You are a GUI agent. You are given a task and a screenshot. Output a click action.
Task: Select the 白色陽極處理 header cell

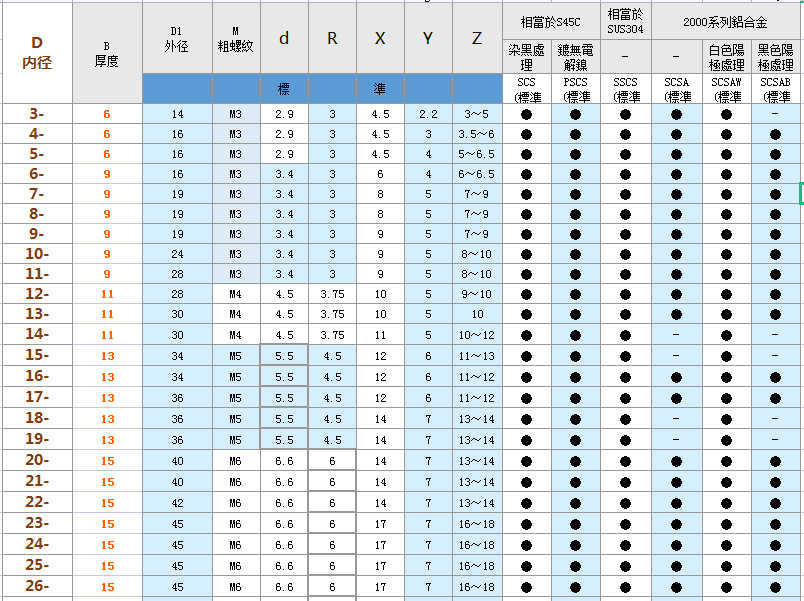coord(727,56)
